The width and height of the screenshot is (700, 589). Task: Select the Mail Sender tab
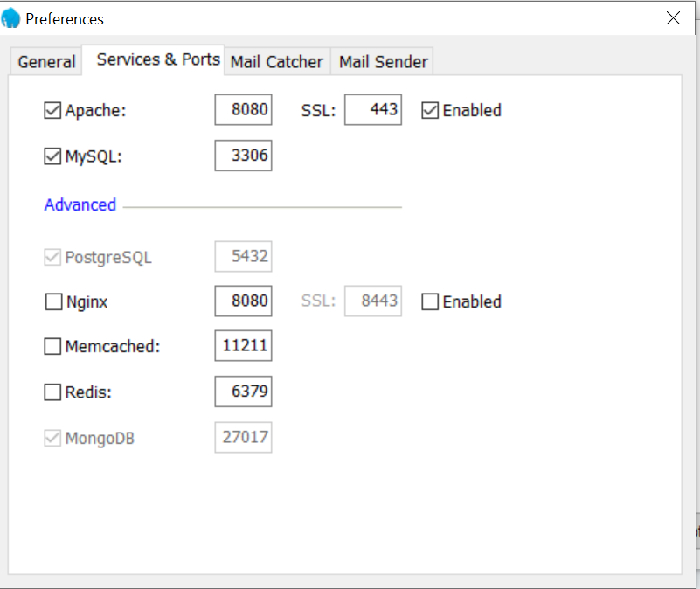(383, 62)
